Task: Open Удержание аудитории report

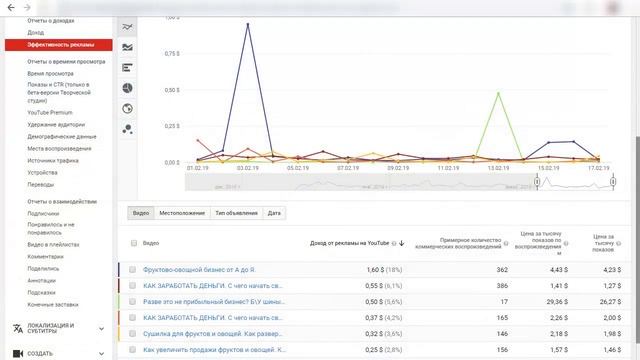Action: 56,125
